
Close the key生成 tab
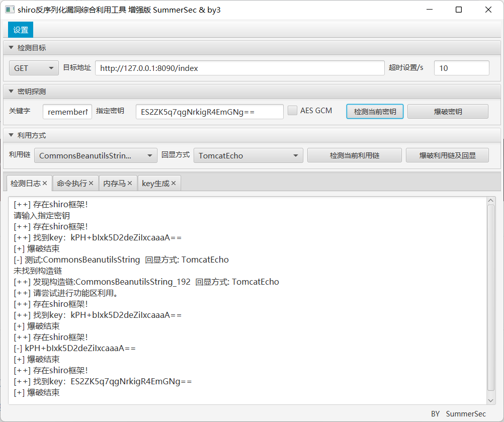174,183
